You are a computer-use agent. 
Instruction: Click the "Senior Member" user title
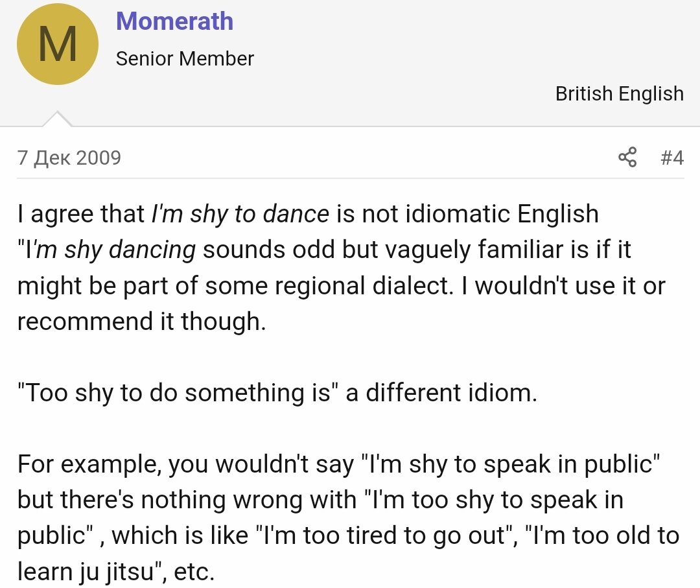tap(185, 59)
